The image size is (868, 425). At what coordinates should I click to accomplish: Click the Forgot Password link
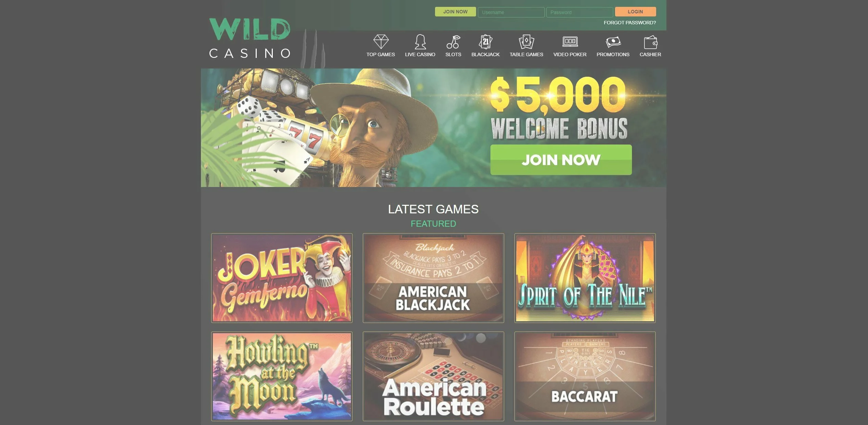coord(630,23)
